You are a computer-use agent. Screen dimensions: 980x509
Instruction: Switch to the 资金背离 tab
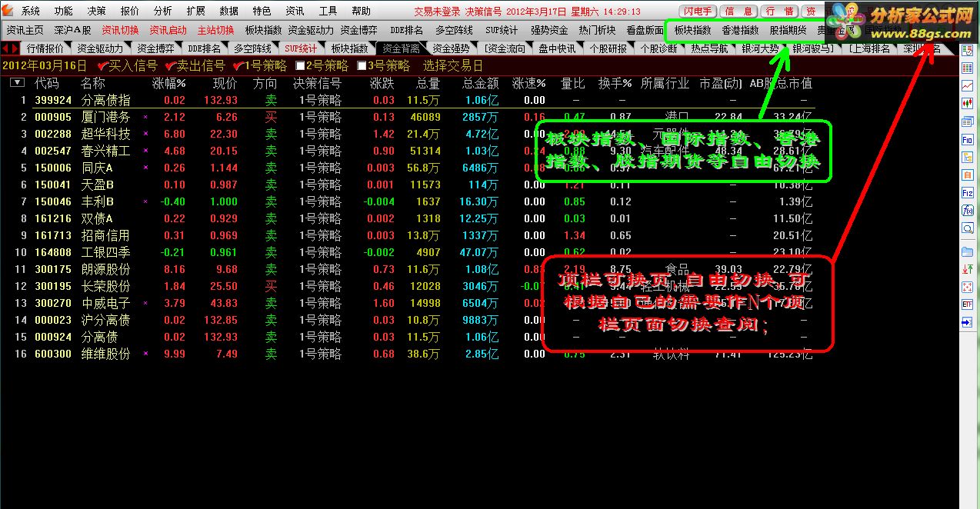coord(401,48)
